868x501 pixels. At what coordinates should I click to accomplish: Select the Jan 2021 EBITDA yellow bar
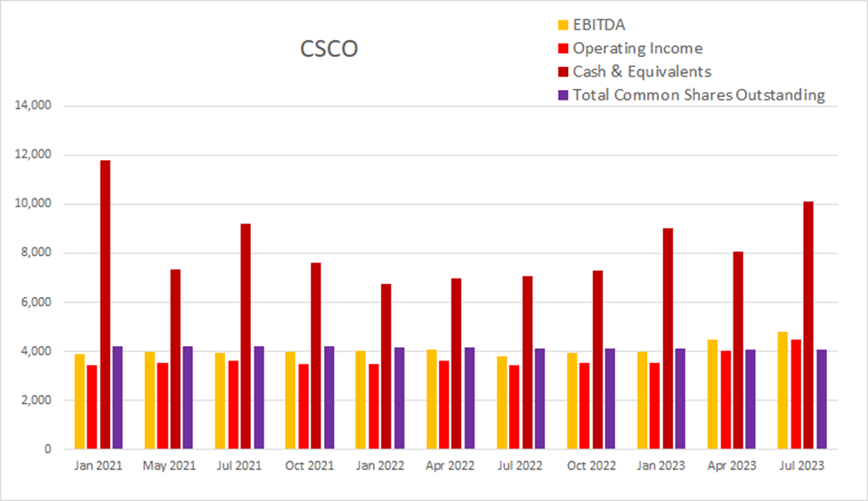[80, 401]
